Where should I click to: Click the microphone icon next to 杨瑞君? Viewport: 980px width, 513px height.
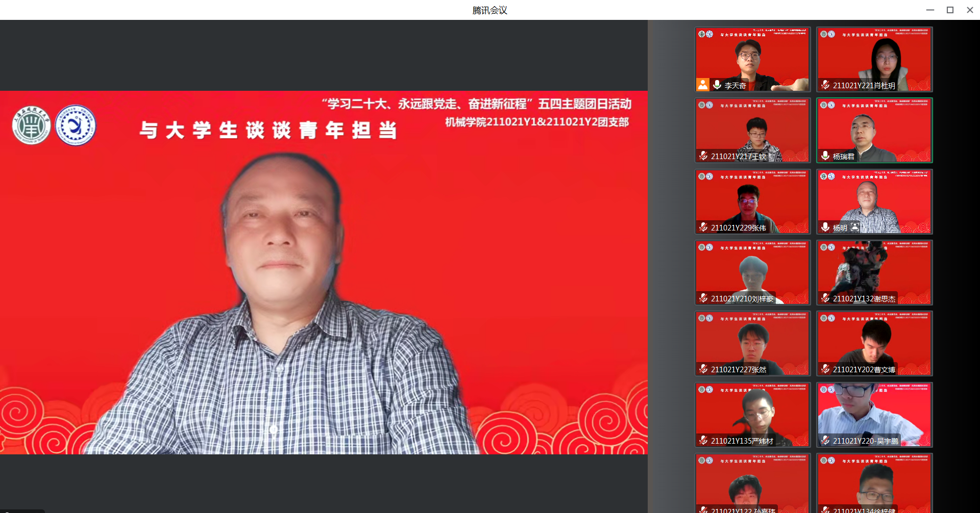825,156
